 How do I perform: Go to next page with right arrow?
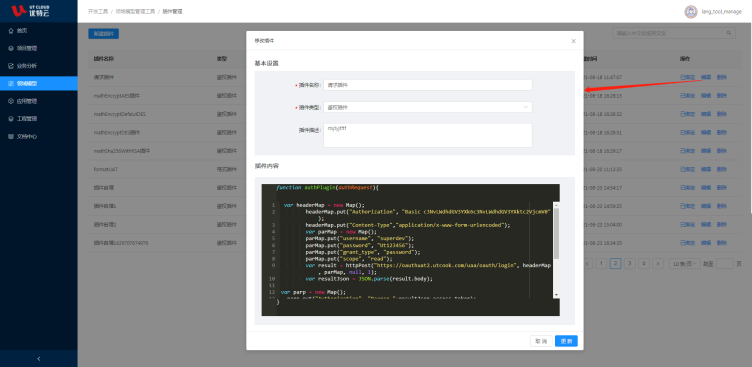pos(658,263)
